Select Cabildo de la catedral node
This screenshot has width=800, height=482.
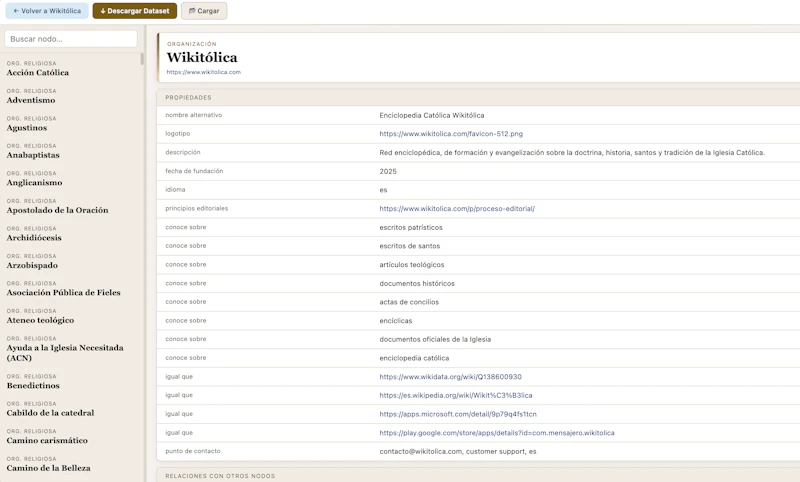point(51,413)
